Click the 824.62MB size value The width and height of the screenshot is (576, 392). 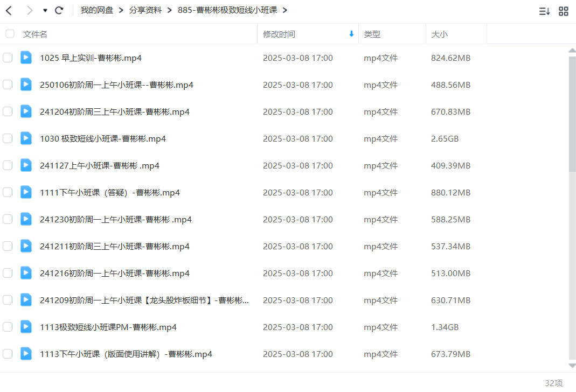(x=450, y=58)
